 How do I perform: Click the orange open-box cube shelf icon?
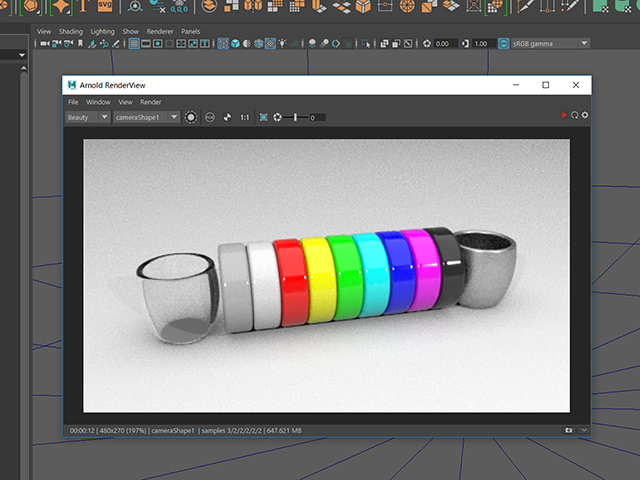click(x=362, y=6)
